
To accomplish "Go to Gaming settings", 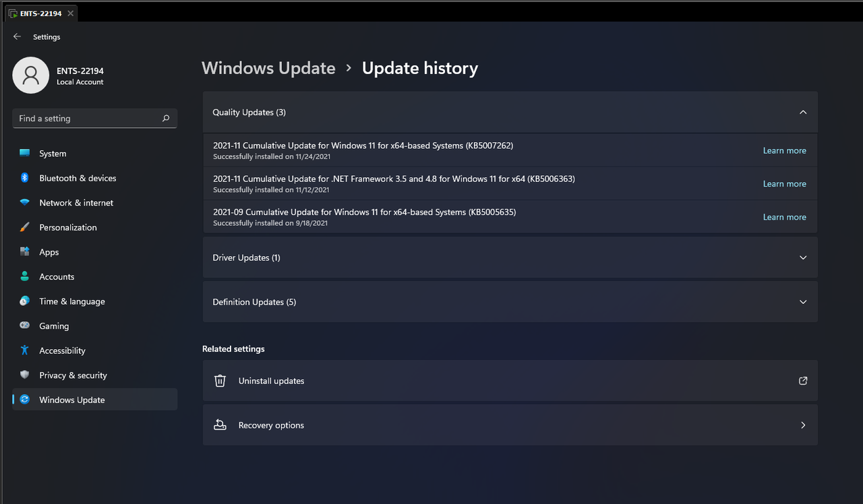I will tap(95, 325).
